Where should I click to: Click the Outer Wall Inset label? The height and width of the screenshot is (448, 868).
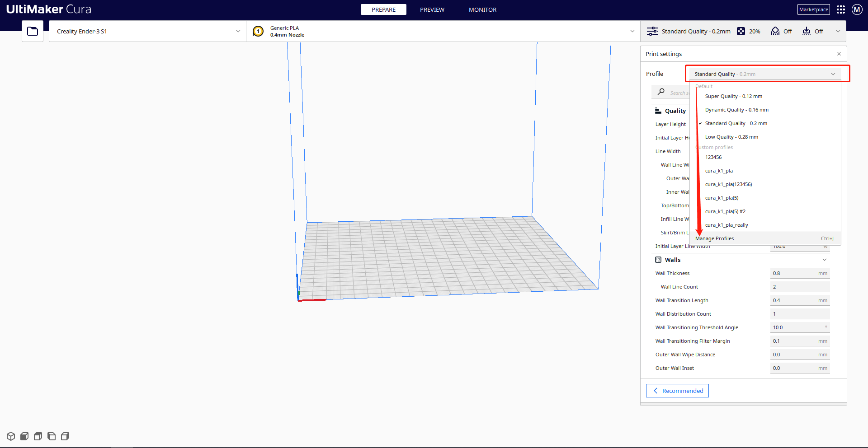coord(675,368)
